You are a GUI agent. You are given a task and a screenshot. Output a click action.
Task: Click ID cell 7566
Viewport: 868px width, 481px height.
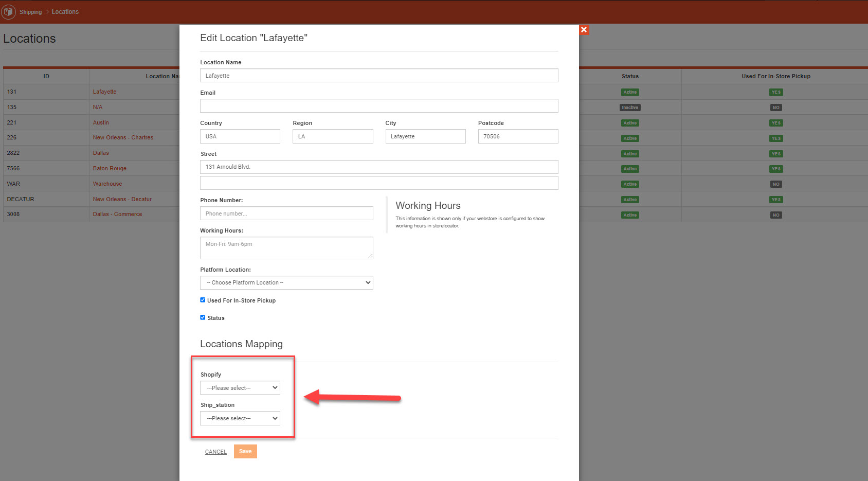coord(13,168)
